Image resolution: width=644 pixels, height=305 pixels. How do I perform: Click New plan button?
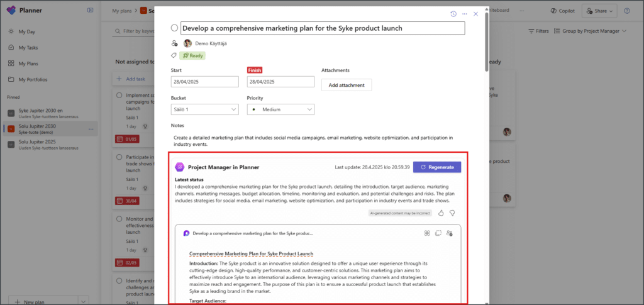click(43, 302)
